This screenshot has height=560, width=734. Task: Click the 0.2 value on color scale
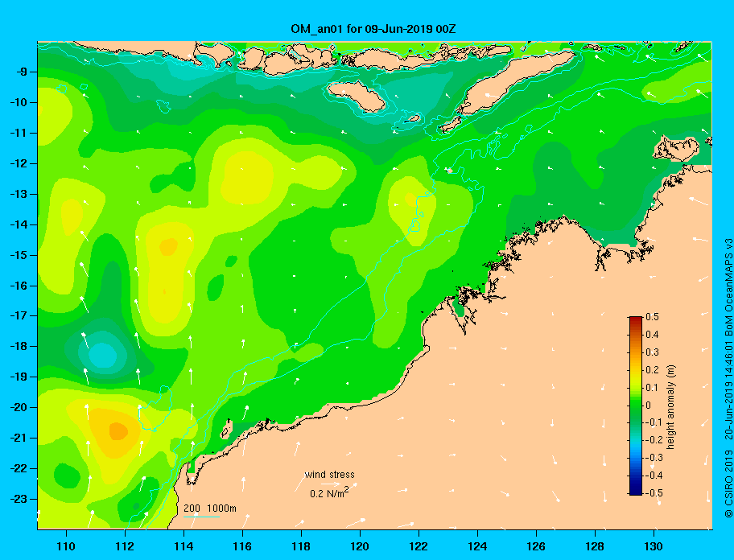click(x=652, y=370)
